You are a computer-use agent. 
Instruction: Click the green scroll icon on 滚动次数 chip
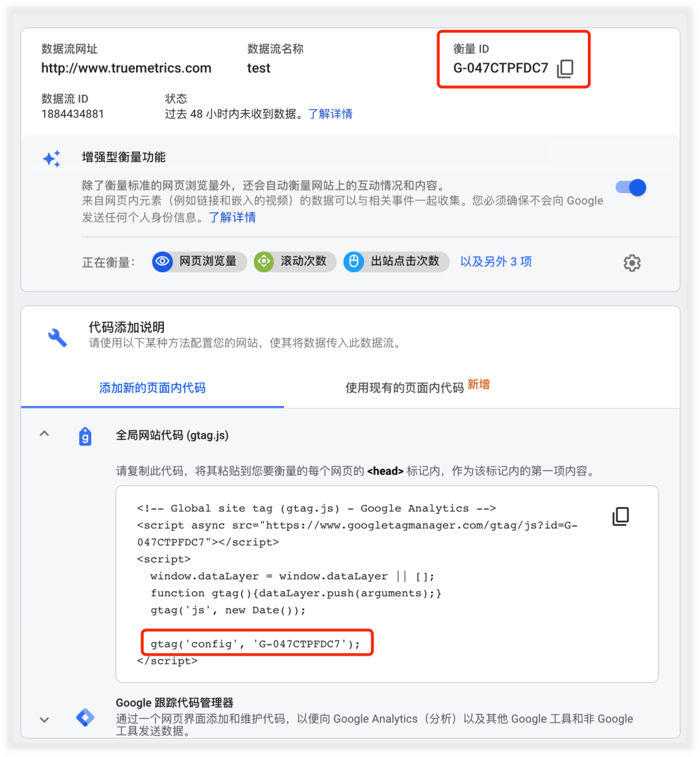(264, 262)
